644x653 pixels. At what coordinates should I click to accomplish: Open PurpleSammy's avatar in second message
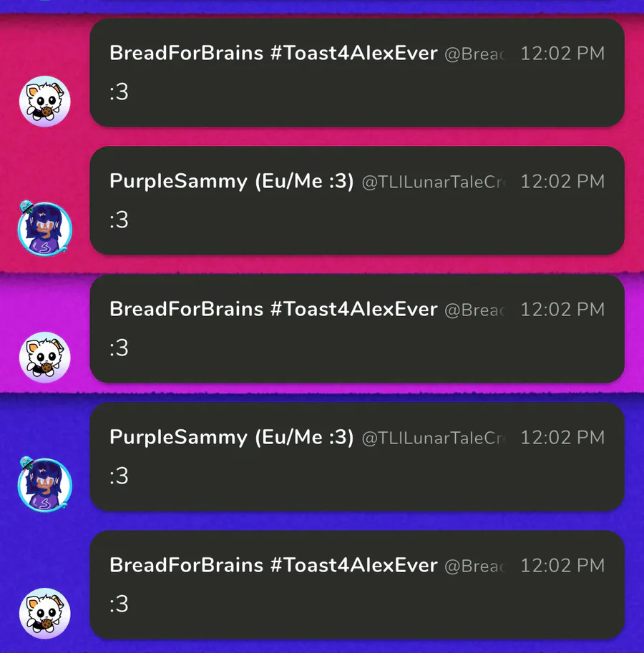click(x=44, y=229)
